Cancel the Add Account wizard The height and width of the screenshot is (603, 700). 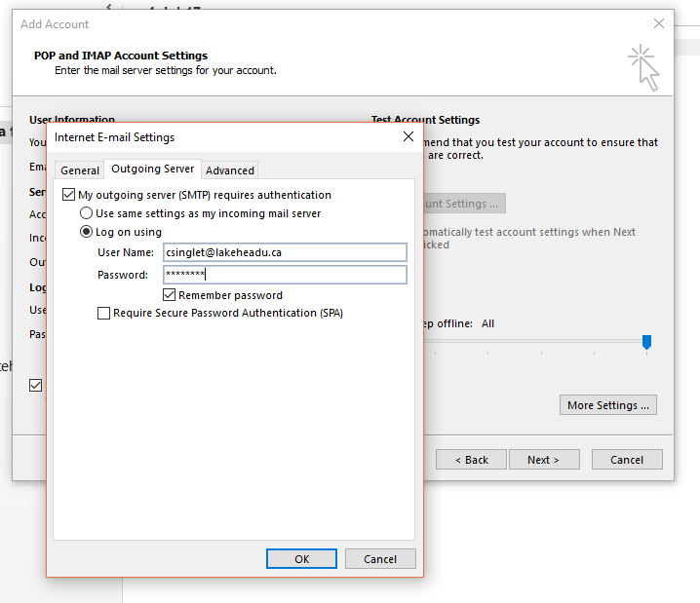point(626,460)
